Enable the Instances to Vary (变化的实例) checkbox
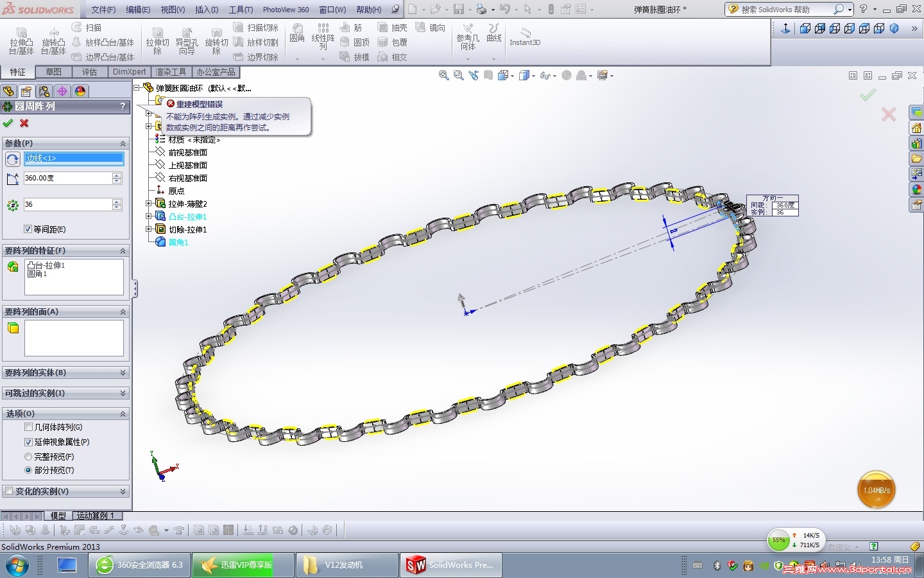 [x=9, y=491]
